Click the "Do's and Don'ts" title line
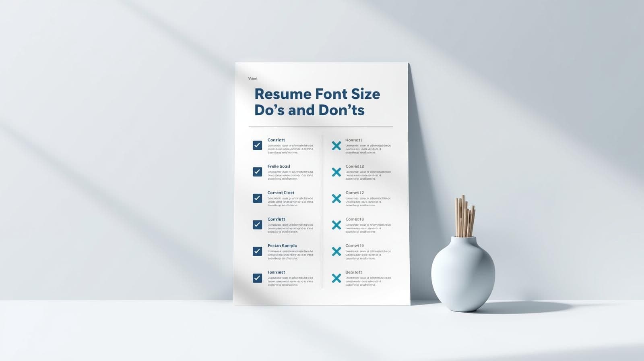 click(x=309, y=110)
